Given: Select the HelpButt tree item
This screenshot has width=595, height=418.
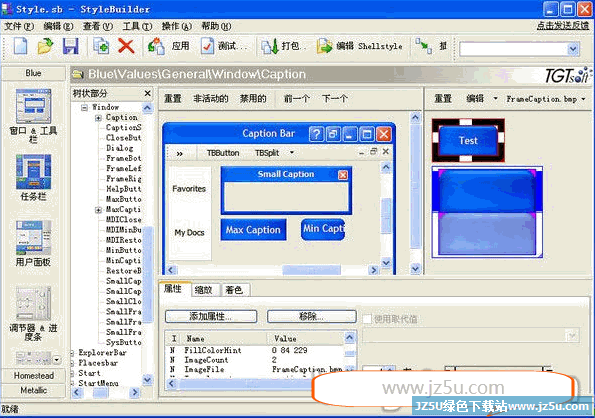Looking at the screenshot, I should (123, 189).
